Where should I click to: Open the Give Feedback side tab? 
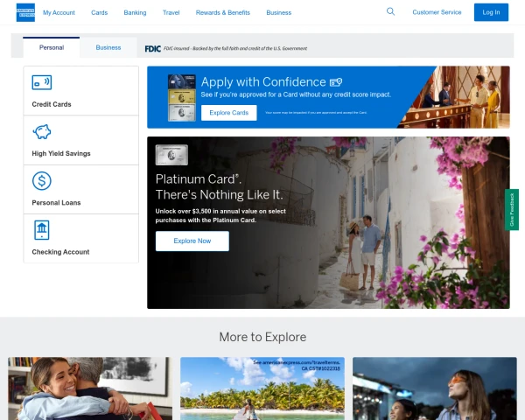pyautogui.click(x=512, y=210)
